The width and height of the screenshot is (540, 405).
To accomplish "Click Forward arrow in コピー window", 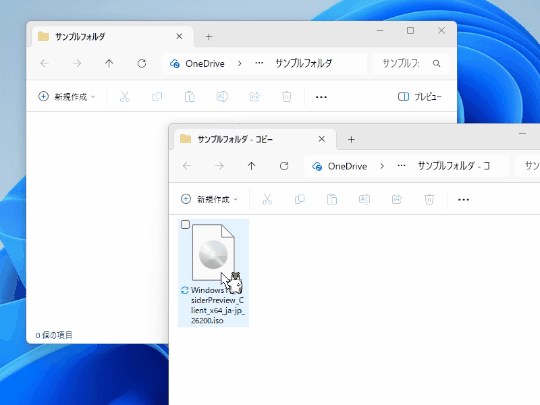I will (x=219, y=166).
